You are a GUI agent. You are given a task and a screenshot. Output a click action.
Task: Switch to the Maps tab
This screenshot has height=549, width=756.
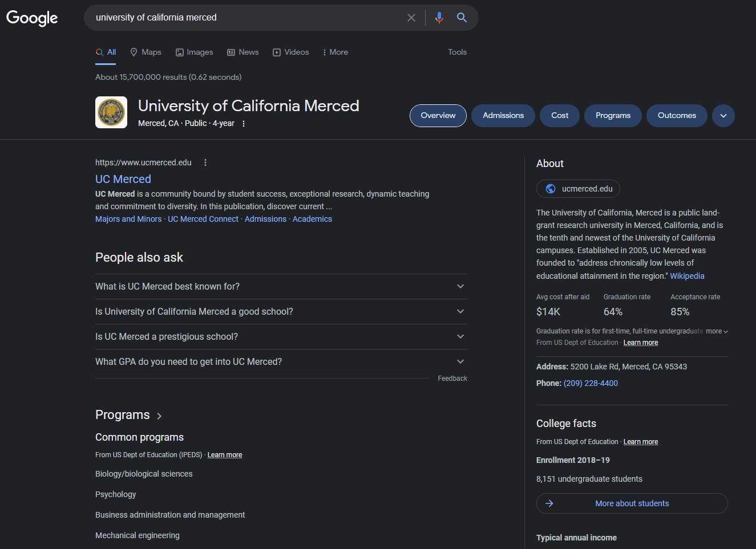(x=145, y=52)
